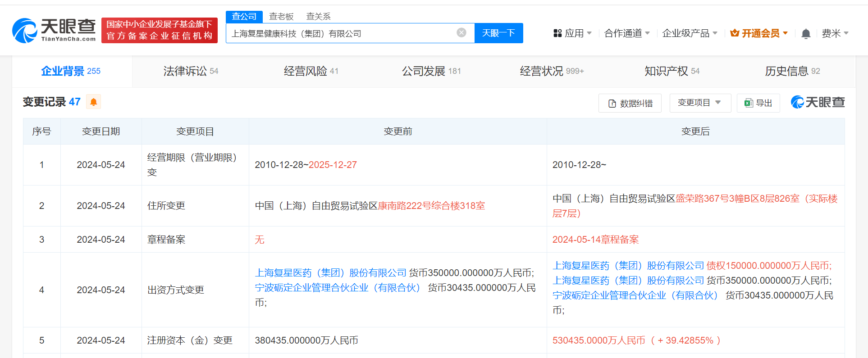This screenshot has height=358, width=868.
Task: Click the 2024-05-14章程备案 text
Action: pyautogui.click(x=596, y=240)
